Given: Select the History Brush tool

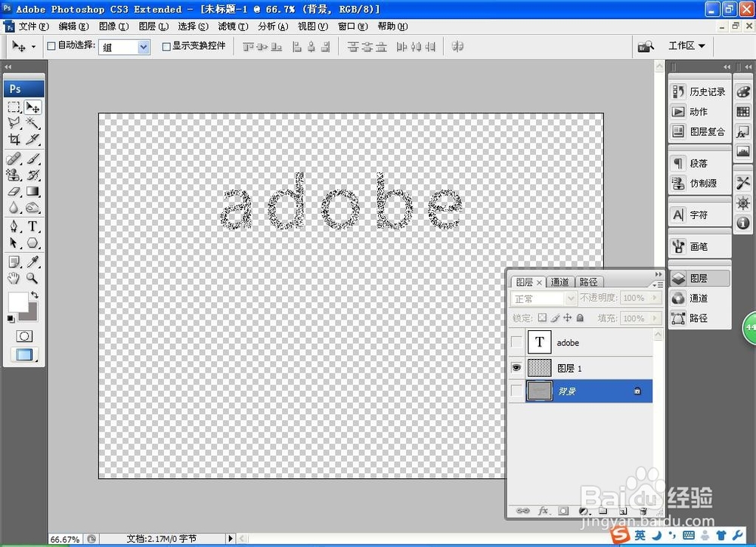Looking at the screenshot, I should click(33, 175).
